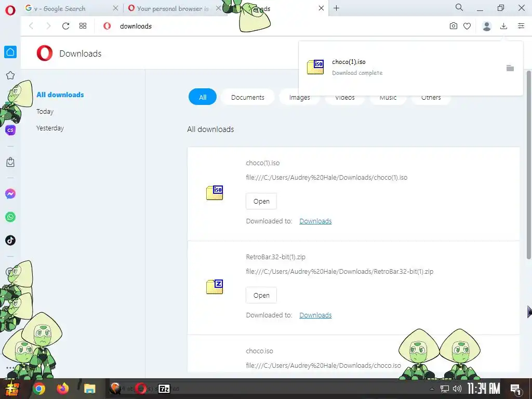The image size is (532, 399).
Task: Add page to bookmarks heart icon
Action: click(467, 26)
